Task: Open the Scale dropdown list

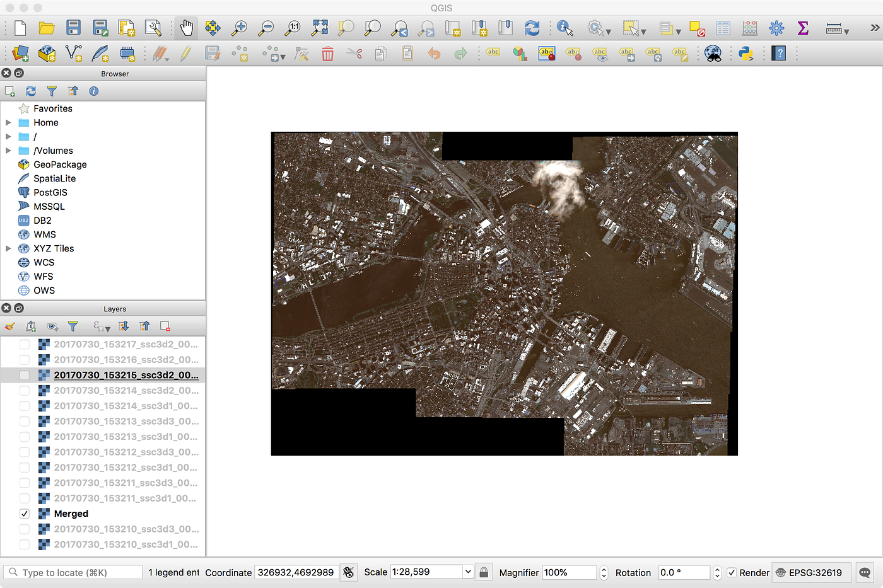Action: click(467, 572)
